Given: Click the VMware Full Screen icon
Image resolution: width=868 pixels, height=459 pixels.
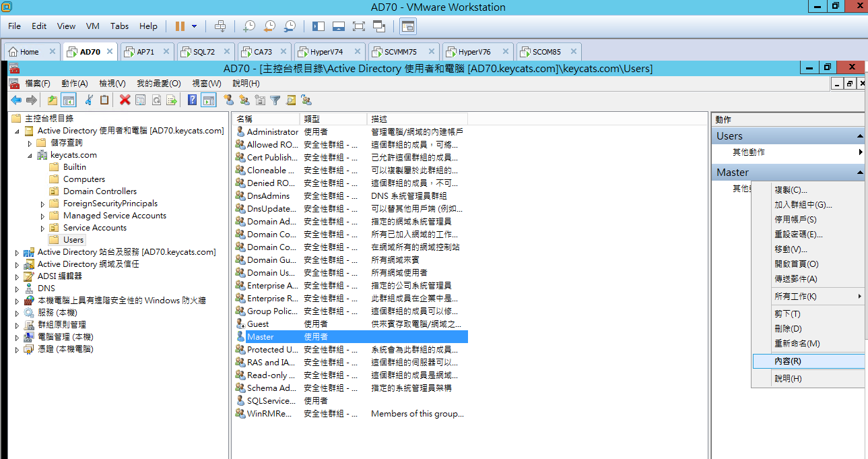Looking at the screenshot, I should 359,26.
